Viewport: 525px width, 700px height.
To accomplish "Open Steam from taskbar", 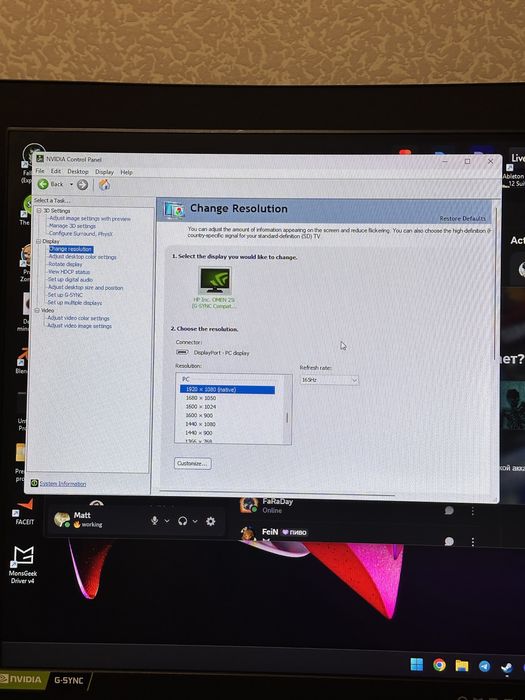I will coord(506,668).
